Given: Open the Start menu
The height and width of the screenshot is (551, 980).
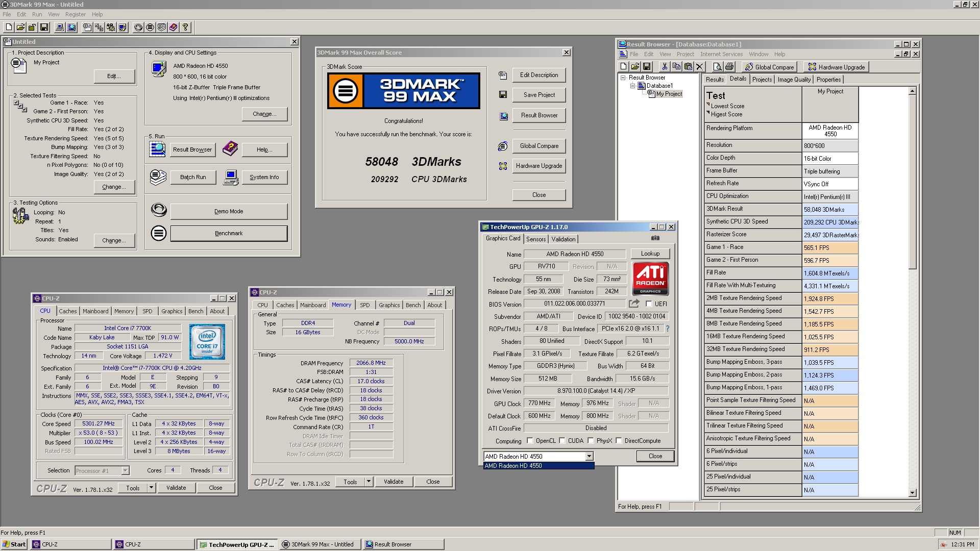Looking at the screenshot, I should 14,544.
